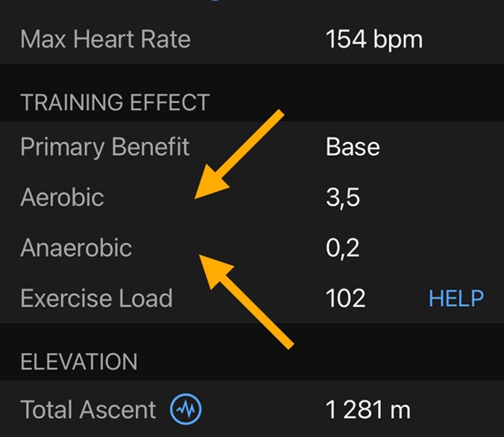Select the Aerobic row label
Screen dimensions: 504x437
[62, 197]
